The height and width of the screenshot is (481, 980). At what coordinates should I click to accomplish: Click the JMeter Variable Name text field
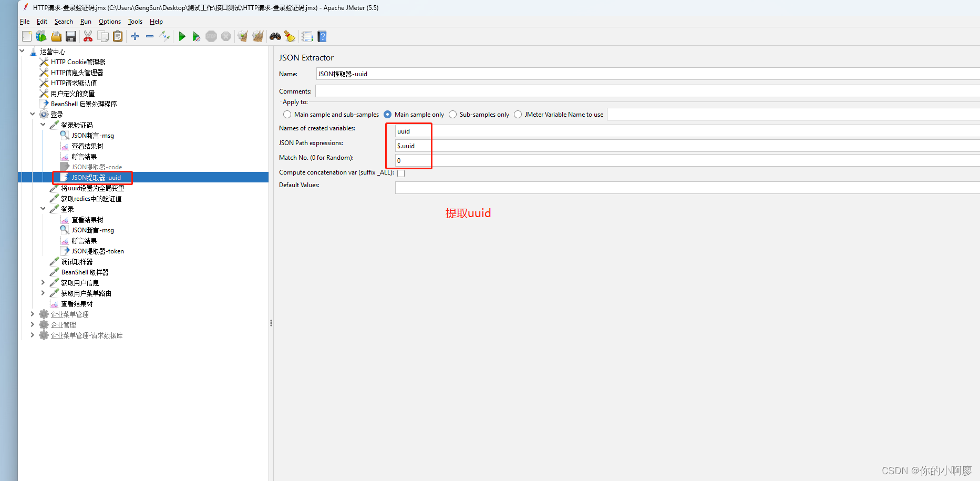click(x=793, y=115)
